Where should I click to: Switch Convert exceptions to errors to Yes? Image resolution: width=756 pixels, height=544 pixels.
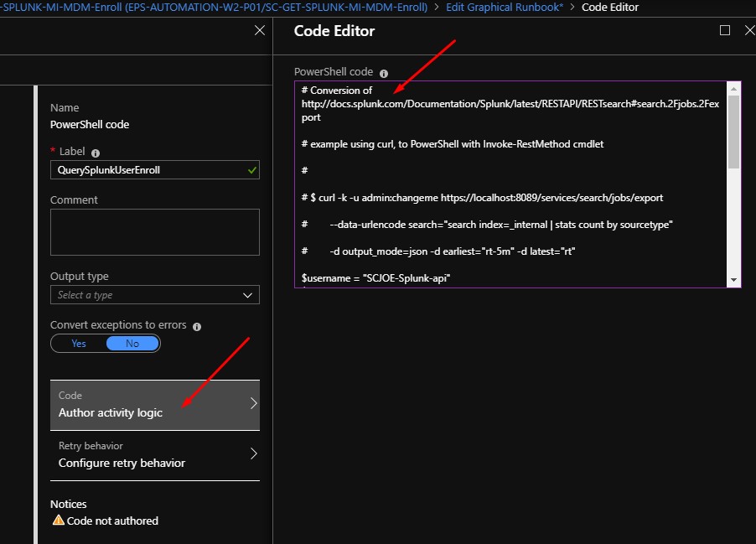pos(78,343)
